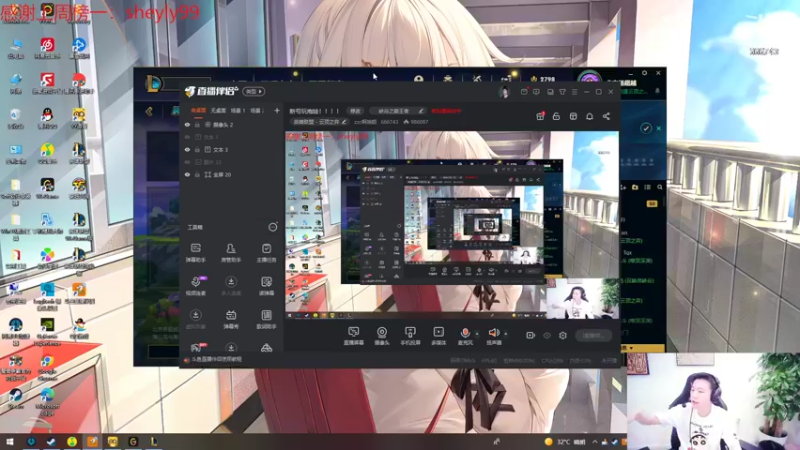Toggle the lock on 文本 3 layer
Image resolution: width=800 pixels, height=450 pixels.
[197, 149]
